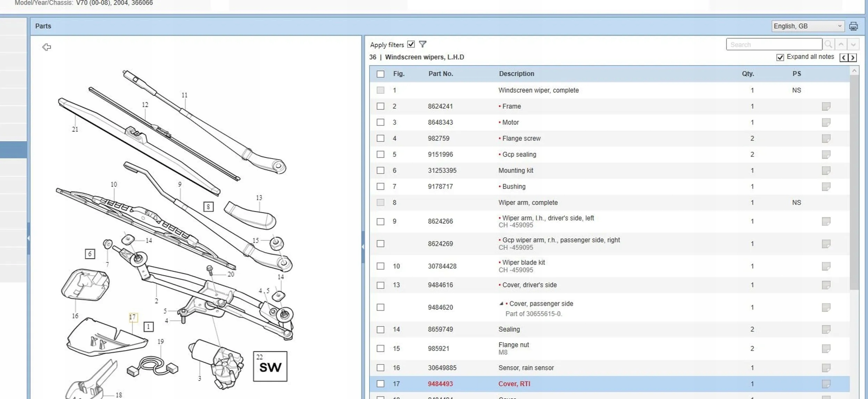Viewport: 868px width, 399px height.
Task: Check the box for Frame 8624241
Action: pyautogui.click(x=381, y=106)
